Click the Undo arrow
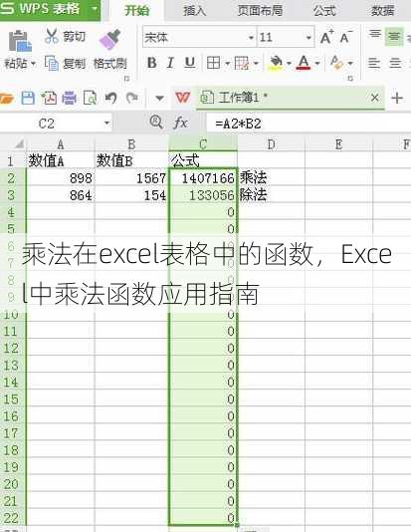The image size is (411, 532). point(110,98)
